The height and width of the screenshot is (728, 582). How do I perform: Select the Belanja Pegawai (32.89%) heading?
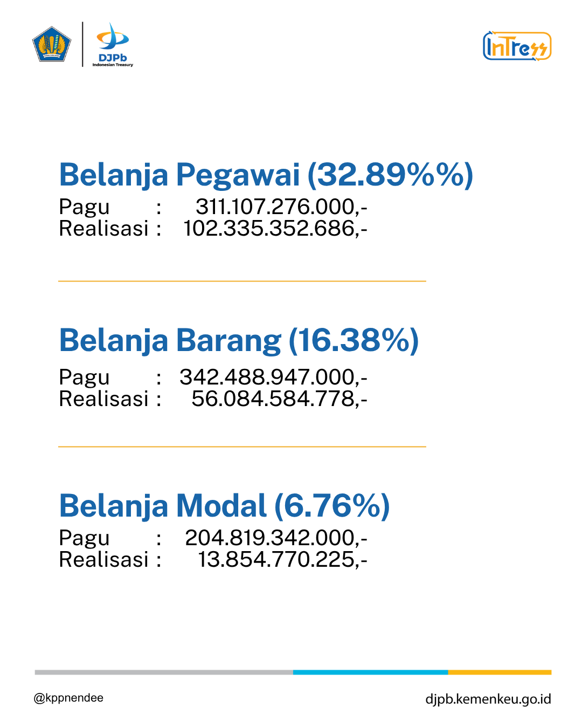(x=266, y=175)
